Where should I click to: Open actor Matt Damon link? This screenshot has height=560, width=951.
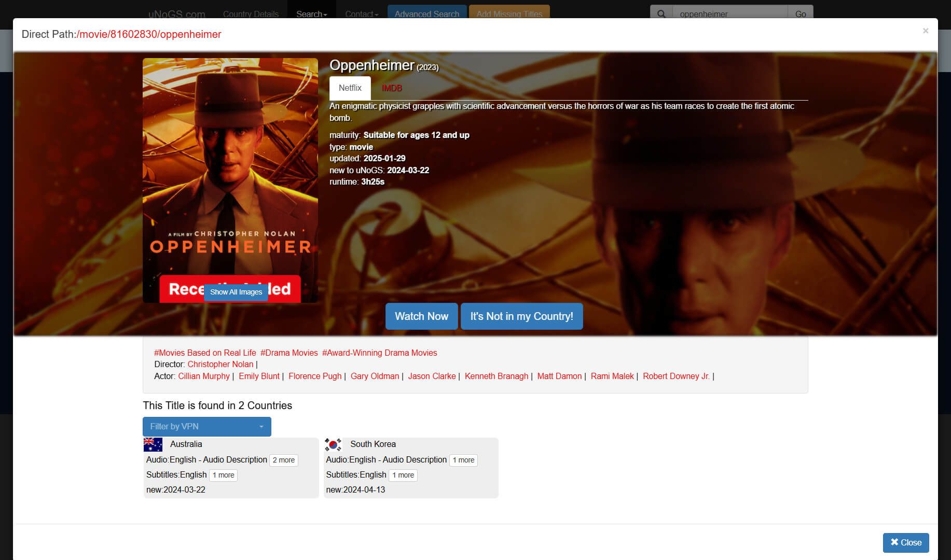click(x=559, y=376)
